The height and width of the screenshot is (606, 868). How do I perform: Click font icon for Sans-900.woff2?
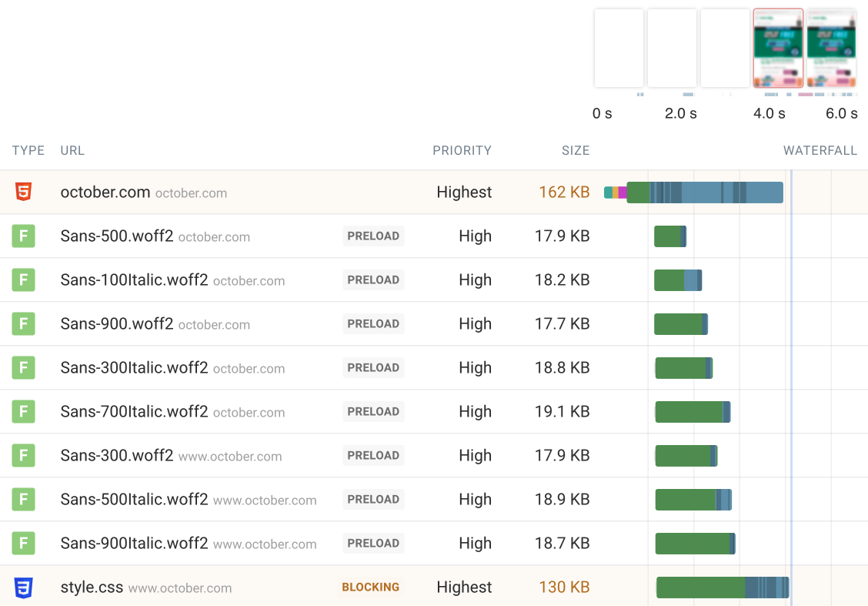[x=23, y=324]
